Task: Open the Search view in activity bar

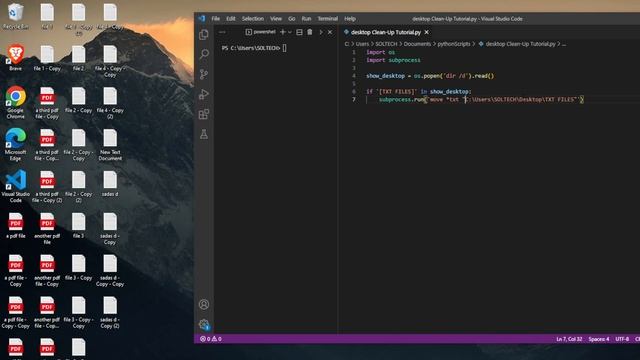Action: tap(204, 54)
